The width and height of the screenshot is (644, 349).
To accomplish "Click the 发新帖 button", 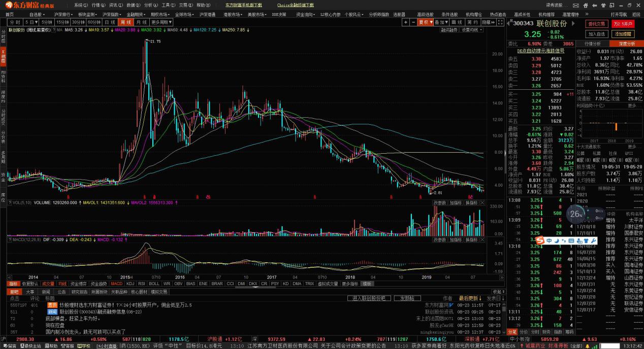I will click(407, 298).
